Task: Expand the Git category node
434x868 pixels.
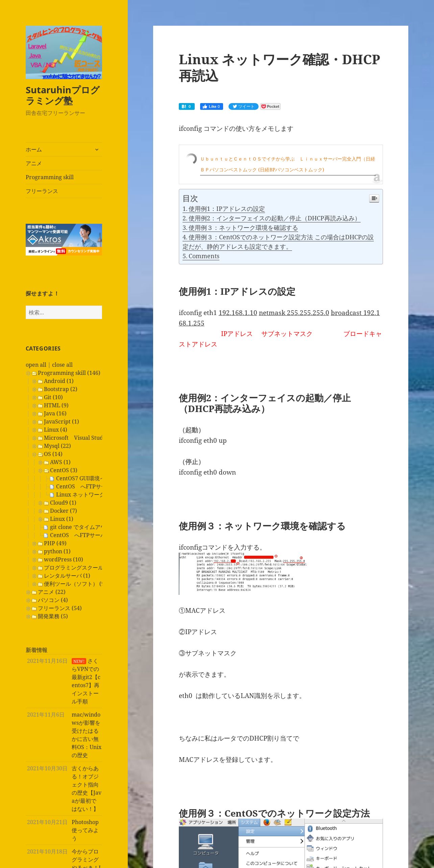Action: [34, 397]
